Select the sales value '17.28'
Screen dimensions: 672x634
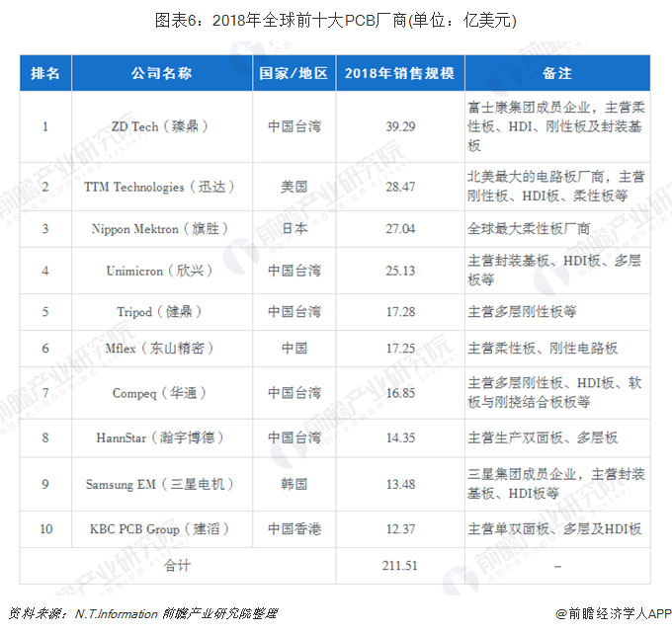pos(400,312)
